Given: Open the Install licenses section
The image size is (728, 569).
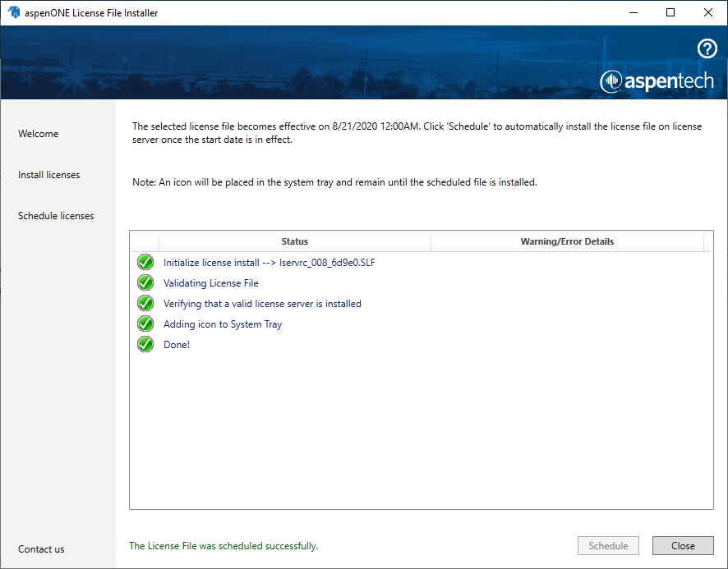Looking at the screenshot, I should (x=48, y=175).
